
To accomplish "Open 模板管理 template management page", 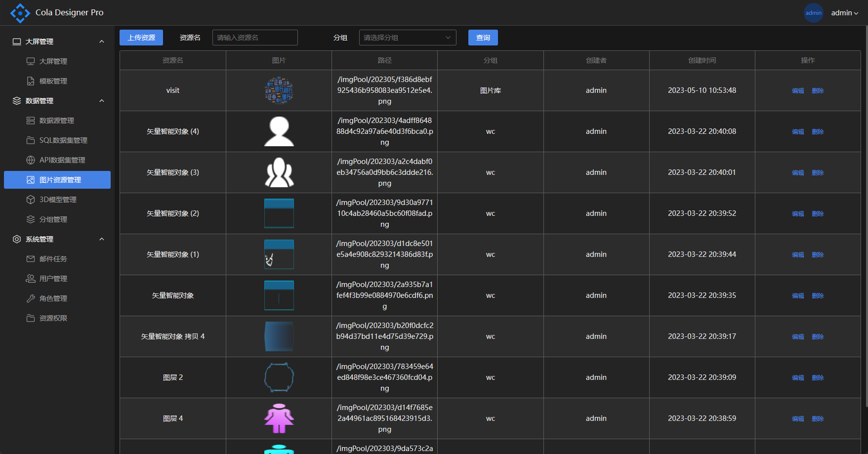I will click(53, 81).
